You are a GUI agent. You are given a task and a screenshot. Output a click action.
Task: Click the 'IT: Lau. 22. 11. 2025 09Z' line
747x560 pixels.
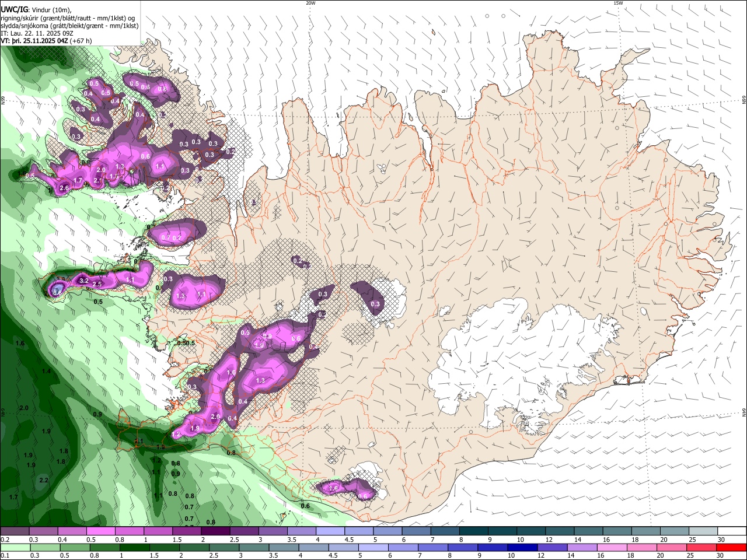[36, 33]
